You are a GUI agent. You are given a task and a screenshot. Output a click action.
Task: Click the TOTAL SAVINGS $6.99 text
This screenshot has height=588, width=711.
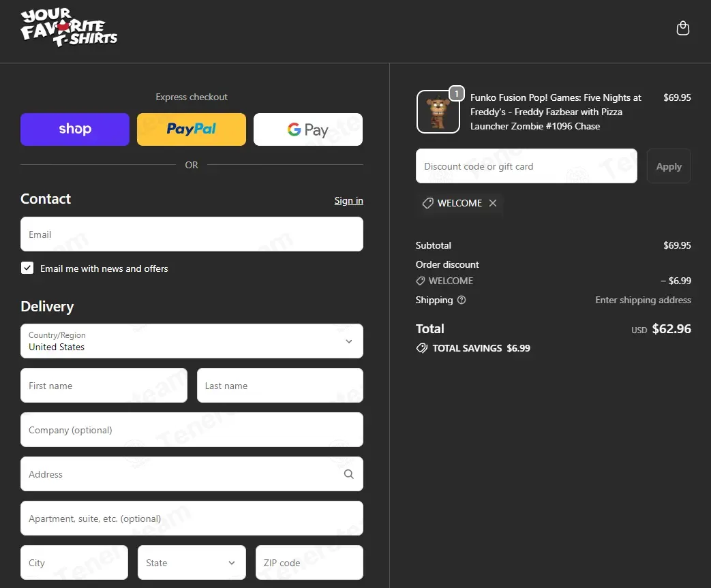[481, 348]
